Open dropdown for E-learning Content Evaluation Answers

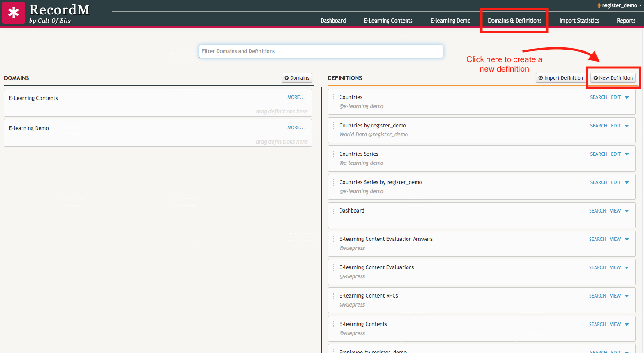point(627,240)
